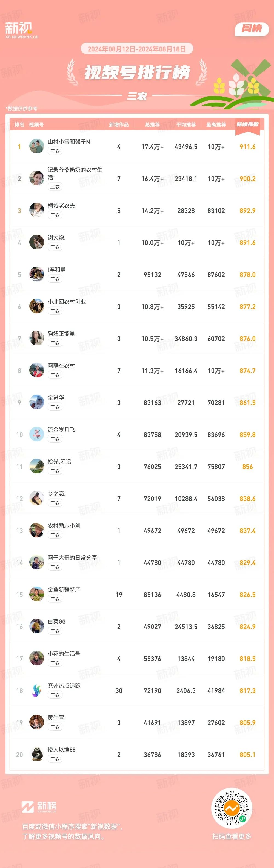274x868 pixels.
Task: Click the 新榜 logo in the footer
Action: click(39, 806)
